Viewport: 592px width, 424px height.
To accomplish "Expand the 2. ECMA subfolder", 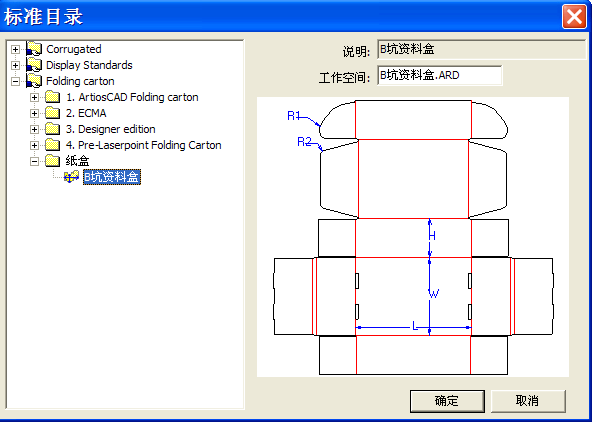I will pyautogui.click(x=34, y=113).
